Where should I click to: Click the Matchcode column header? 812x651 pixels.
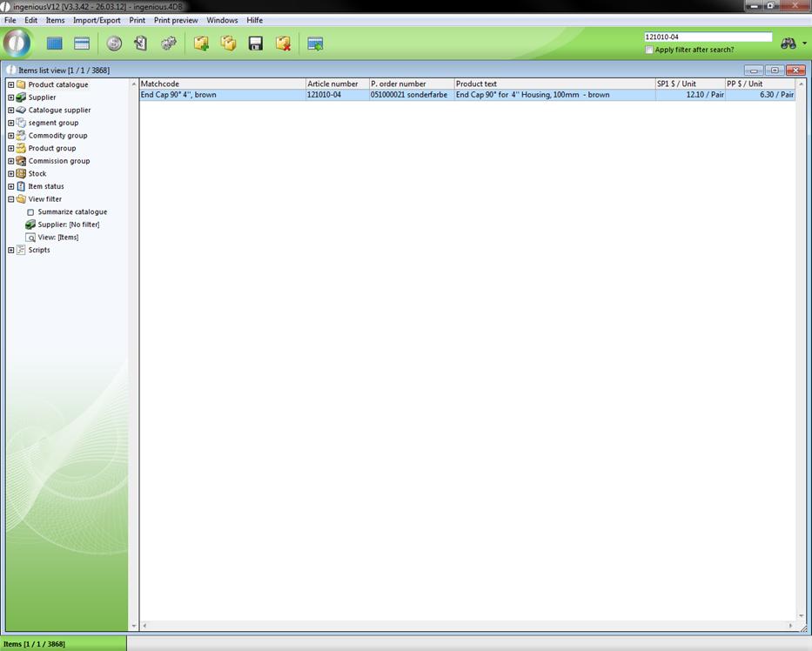pos(222,84)
